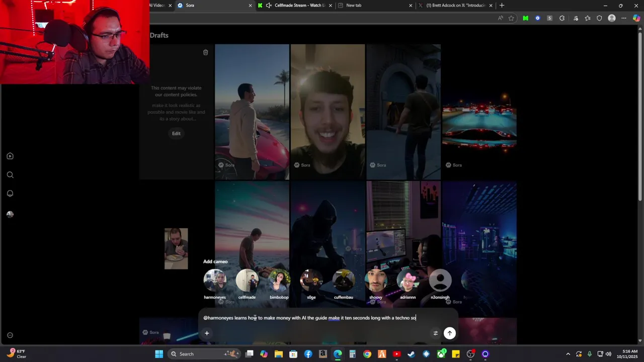Click Edit on the flagged draft
644x362 pixels.
coord(176,133)
